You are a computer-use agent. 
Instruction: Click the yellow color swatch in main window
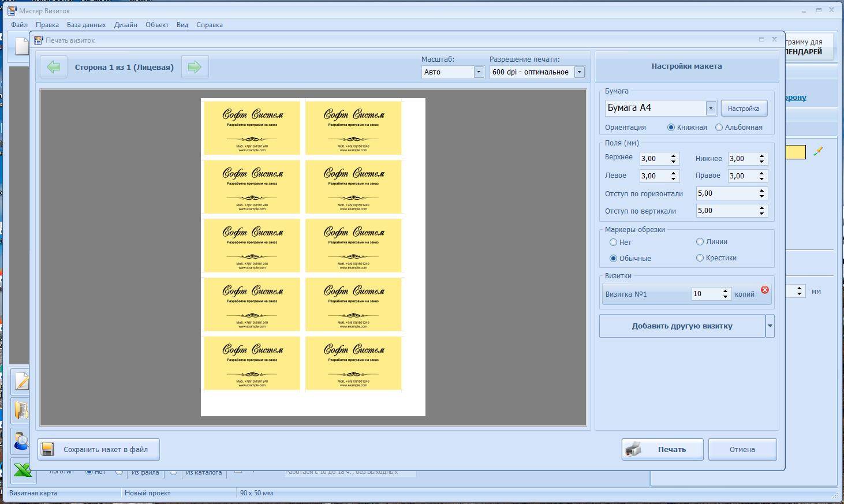[x=796, y=152]
